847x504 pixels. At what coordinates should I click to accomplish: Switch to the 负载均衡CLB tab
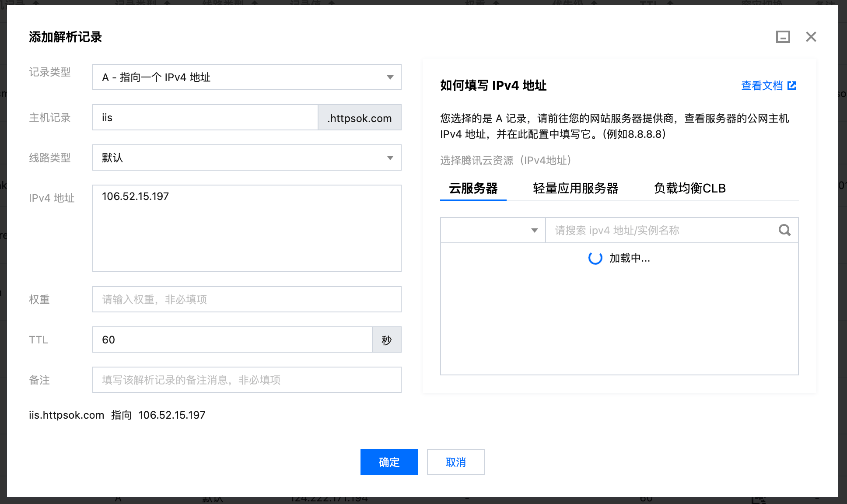pos(689,189)
